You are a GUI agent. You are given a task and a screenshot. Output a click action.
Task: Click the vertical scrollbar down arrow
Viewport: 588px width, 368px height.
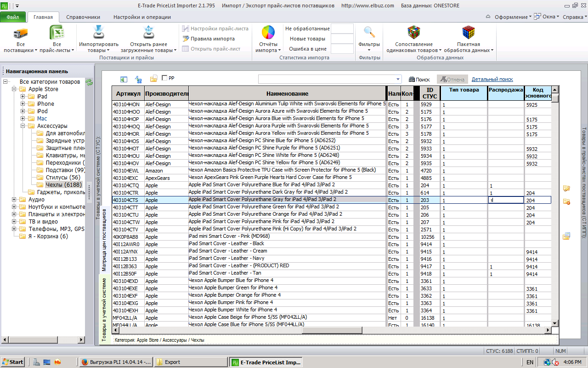coord(555,323)
